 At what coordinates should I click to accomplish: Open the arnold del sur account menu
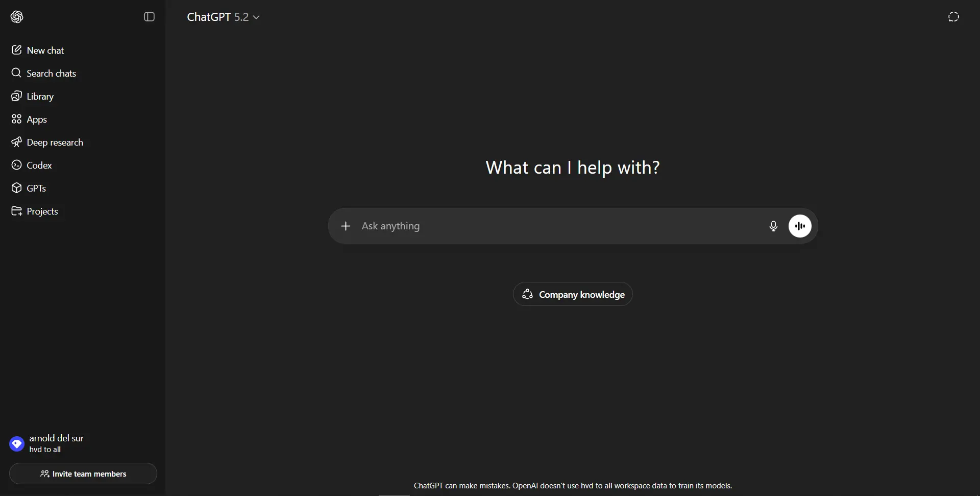pos(83,443)
